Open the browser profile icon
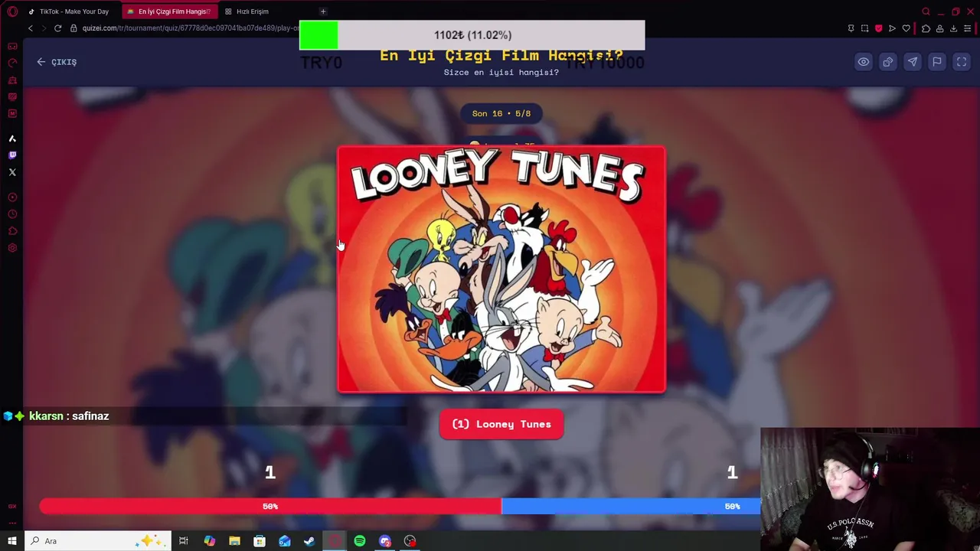 [x=939, y=28]
